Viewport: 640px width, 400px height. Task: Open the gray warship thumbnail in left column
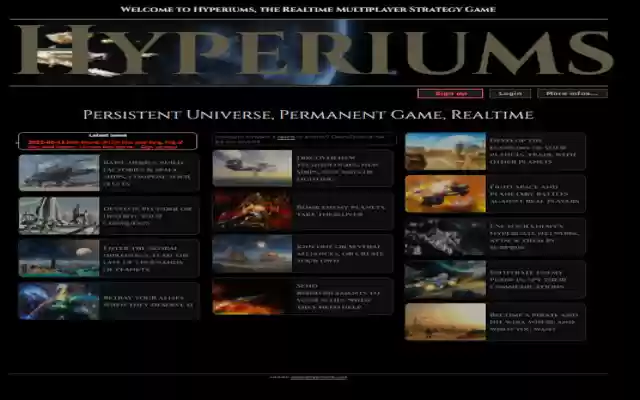(x=59, y=173)
